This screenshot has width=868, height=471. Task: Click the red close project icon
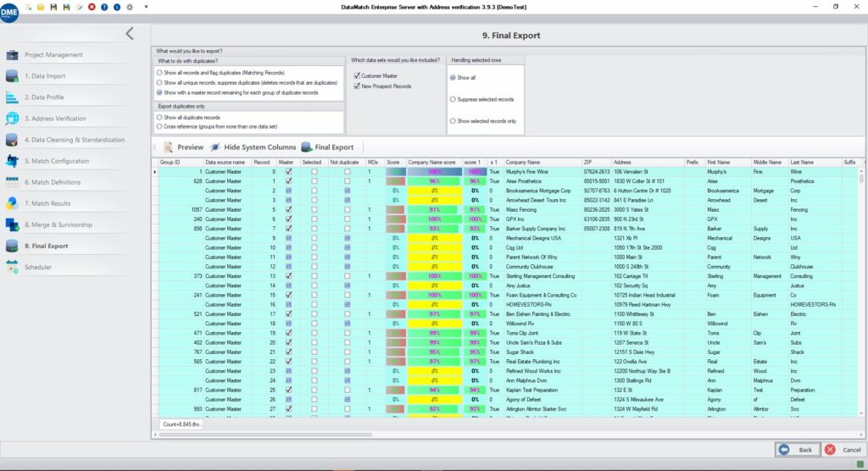point(92,7)
